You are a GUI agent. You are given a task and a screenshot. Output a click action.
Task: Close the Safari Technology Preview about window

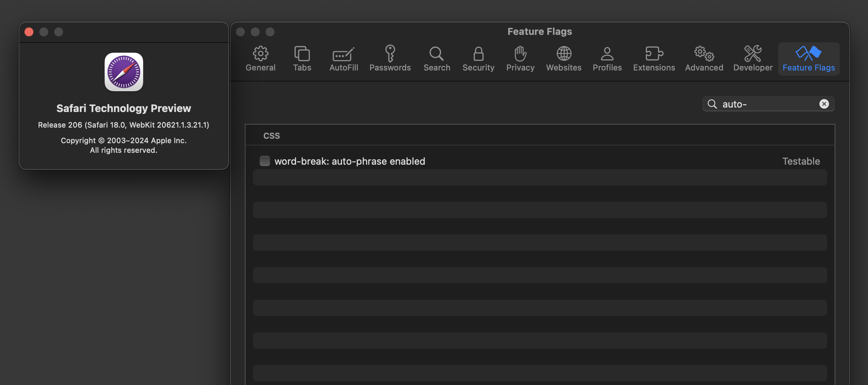pyautogui.click(x=29, y=32)
